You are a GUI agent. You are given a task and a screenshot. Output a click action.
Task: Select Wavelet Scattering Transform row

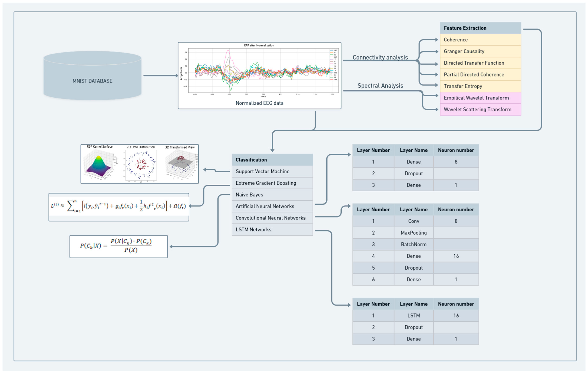coord(480,110)
